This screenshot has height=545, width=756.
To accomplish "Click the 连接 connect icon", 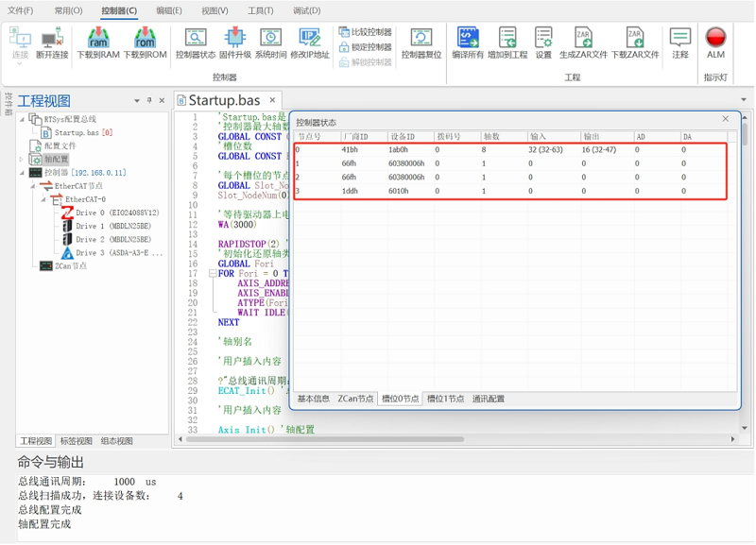I will (20, 43).
